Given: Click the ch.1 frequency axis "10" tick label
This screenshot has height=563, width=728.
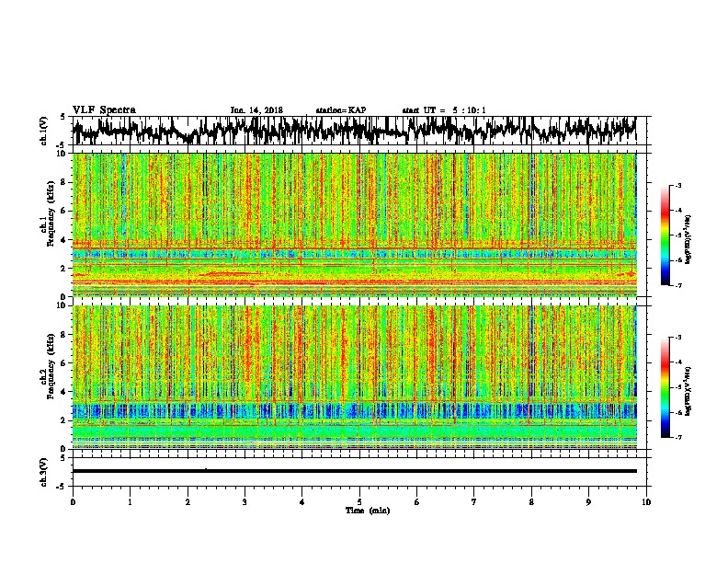Looking at the screenshot, I should [x=63, y=154].
